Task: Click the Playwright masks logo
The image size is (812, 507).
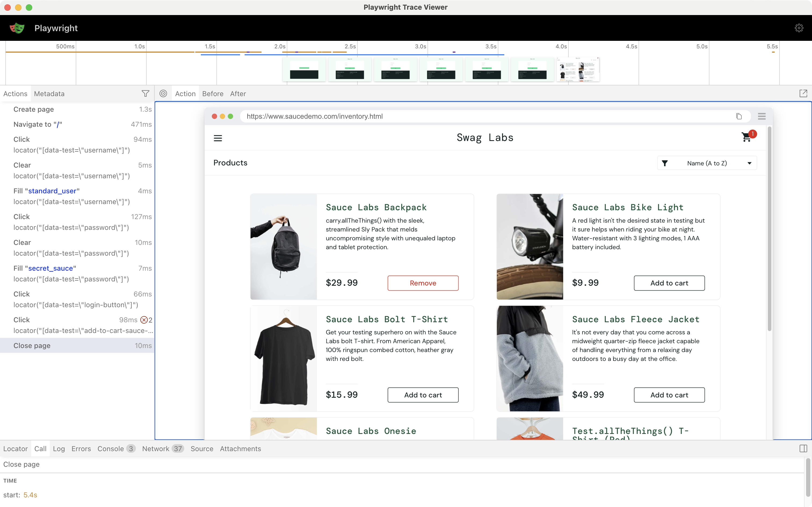Action: [x=17, y=28]
